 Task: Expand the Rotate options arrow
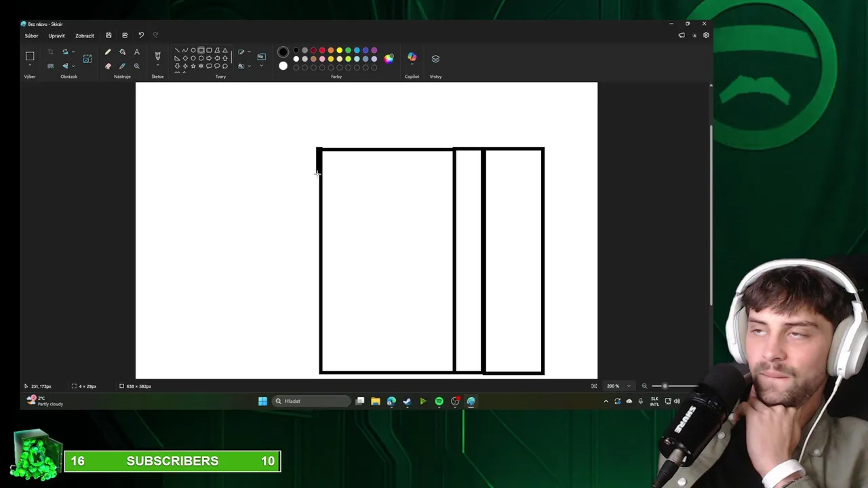pos(73,52)
